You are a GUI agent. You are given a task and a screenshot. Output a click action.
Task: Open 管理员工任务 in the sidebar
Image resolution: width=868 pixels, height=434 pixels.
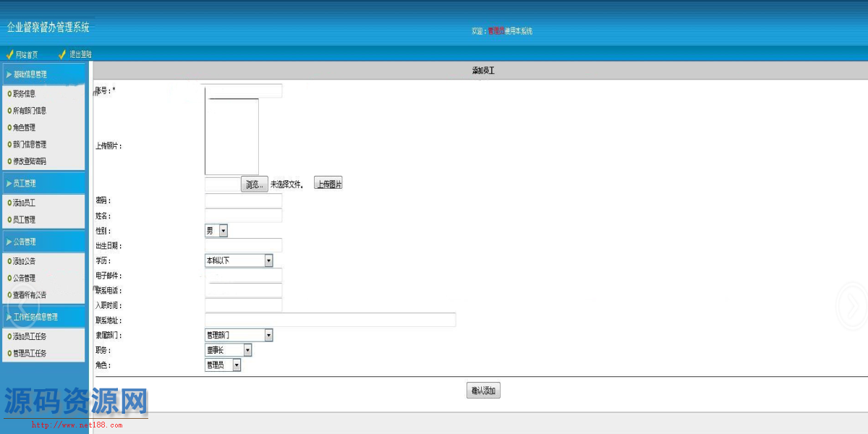(30, 353)
